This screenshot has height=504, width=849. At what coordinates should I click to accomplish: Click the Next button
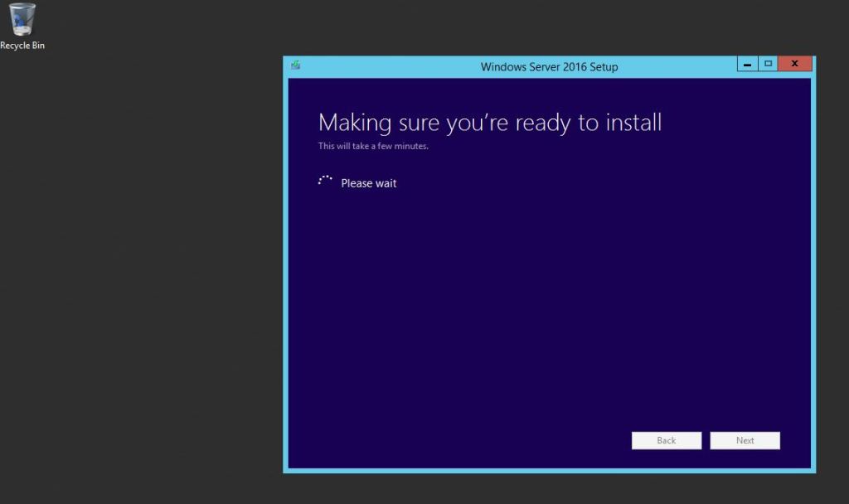tap(744, 440)
